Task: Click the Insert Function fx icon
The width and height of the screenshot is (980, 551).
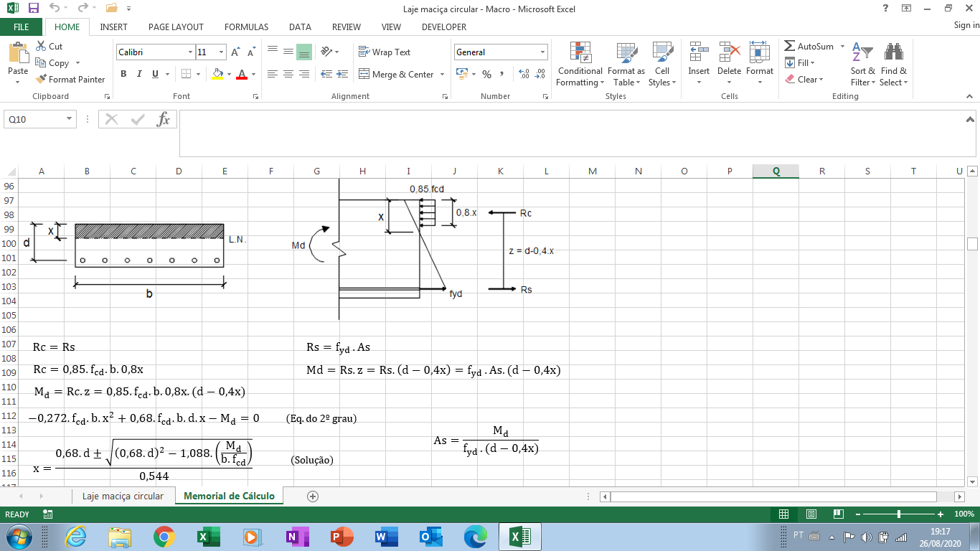Action: 164,119
